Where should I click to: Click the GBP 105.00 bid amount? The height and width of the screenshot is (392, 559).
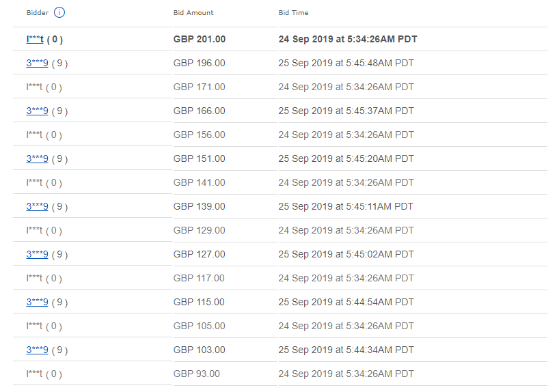pos(200,326)
